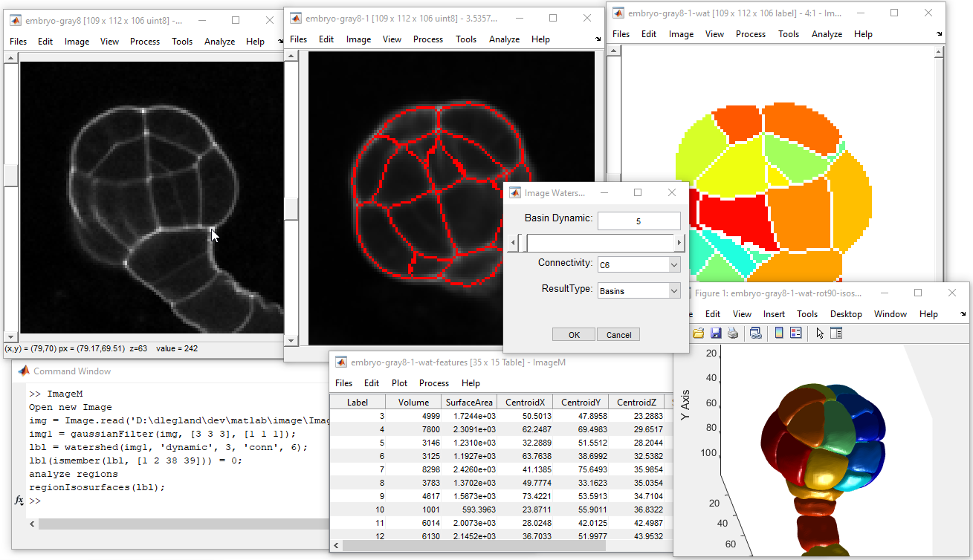Click the Basin Dynamic value field

click(x=639, y=221)
